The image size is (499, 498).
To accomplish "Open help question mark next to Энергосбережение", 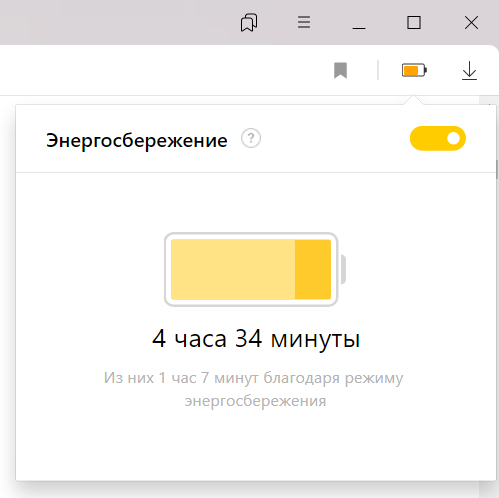I will pos(251,138).
